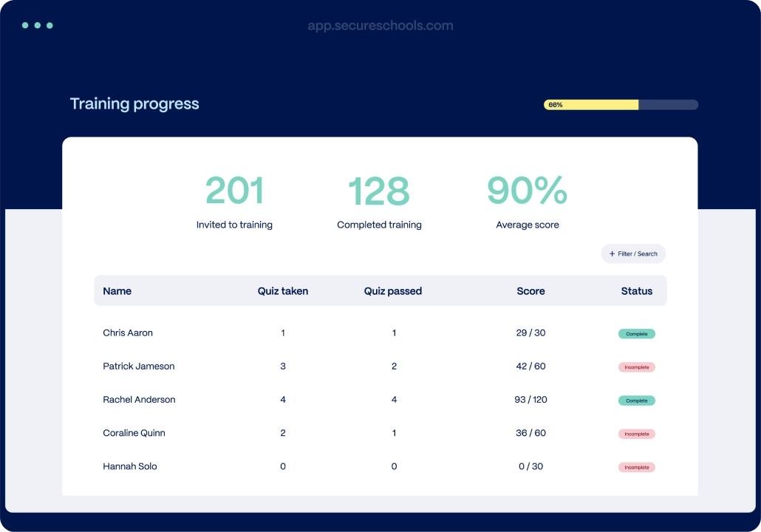Select the Coraline Quinn name cell
The height and width of the screenshot is (532, 761).
click(134, 433)
